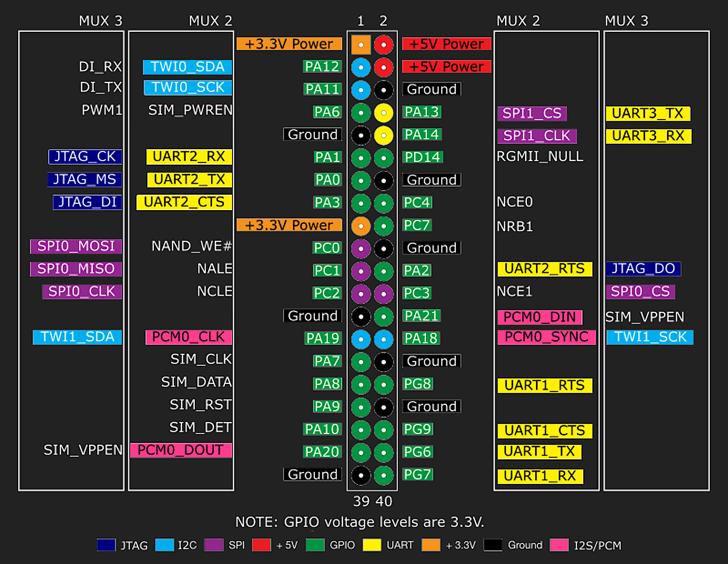Click the DI_RX label
Viewport: 728px width, 564px height.
click(x=100, y=67)
